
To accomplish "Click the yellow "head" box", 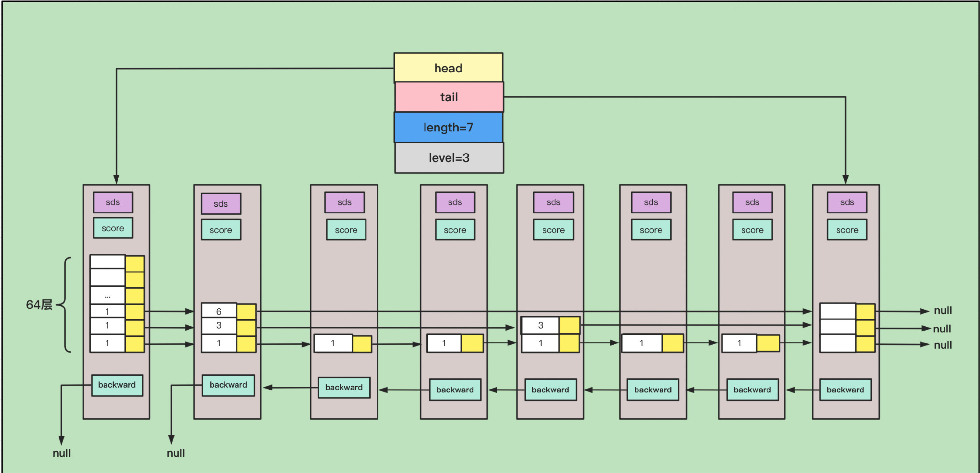I will [x=448, y=68].
